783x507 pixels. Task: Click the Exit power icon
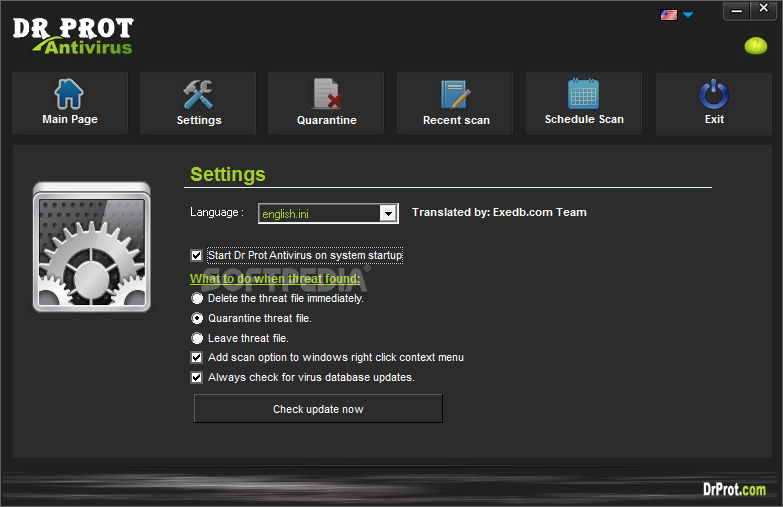[714, 103]
